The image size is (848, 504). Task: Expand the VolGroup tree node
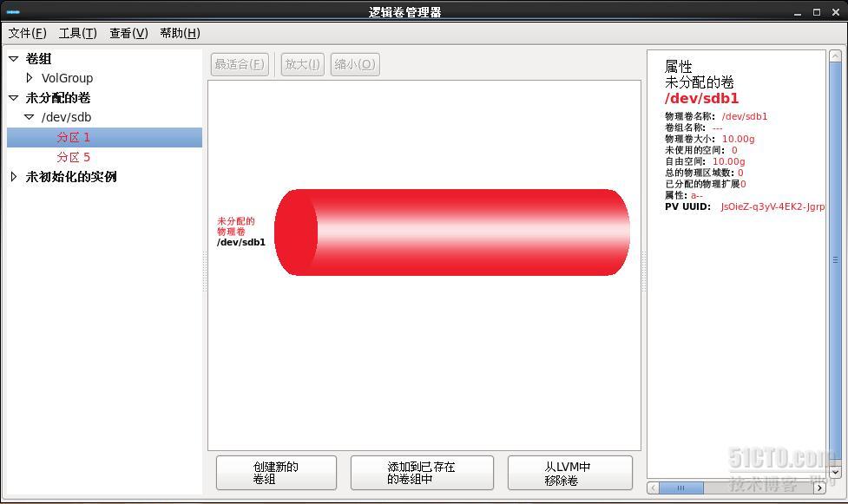(30, 78)
